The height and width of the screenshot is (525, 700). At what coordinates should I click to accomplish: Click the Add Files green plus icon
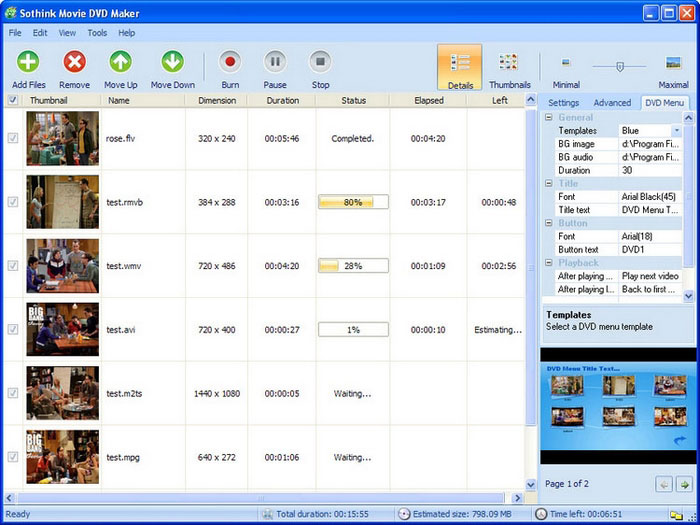28,62
